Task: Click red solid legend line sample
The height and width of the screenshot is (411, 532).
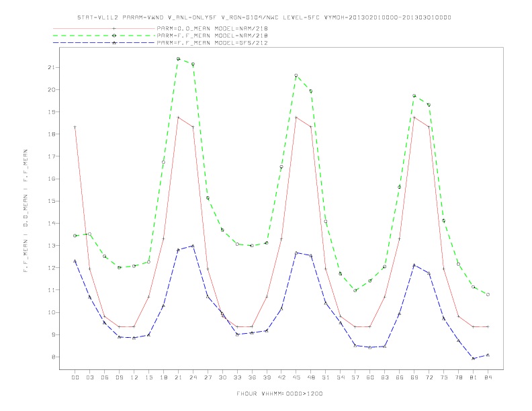Action: (104, 28)
